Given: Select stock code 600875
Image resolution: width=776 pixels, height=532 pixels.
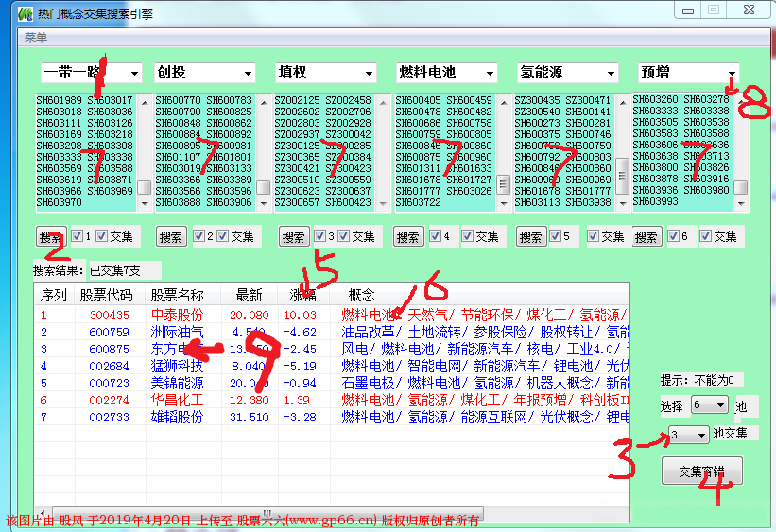Looking at the screenshot, I should click(x=110, y=349).
